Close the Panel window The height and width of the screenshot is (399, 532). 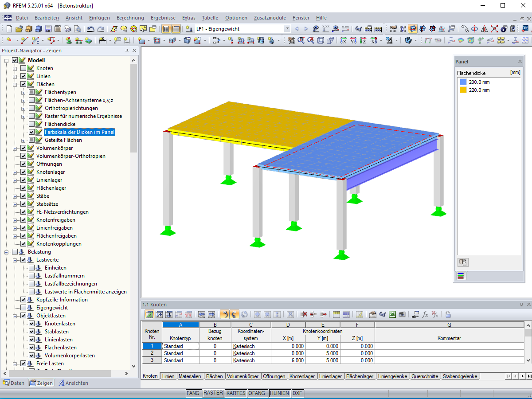[x=520, y=62]
